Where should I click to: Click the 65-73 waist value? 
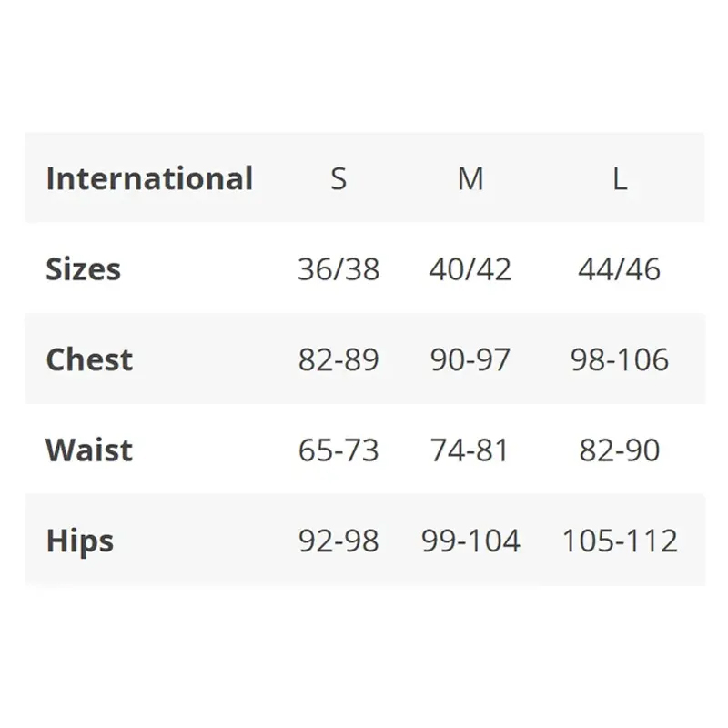tap(339, 450)
